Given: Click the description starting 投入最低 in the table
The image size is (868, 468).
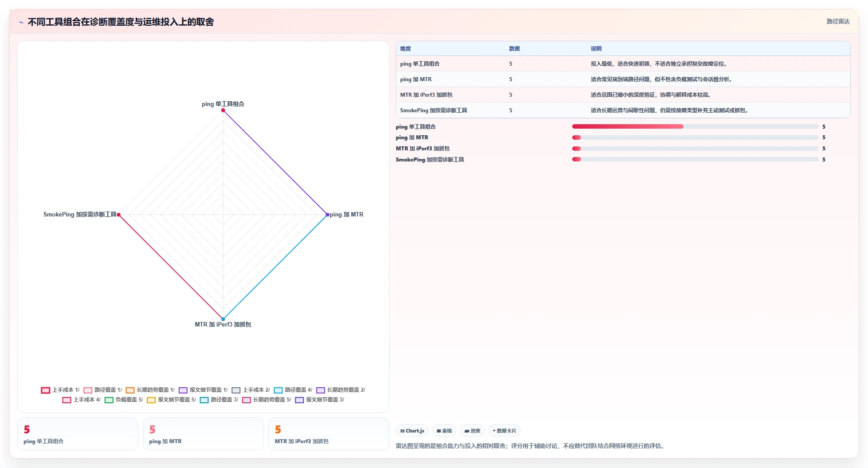Looking at the screenshot, I should coord(659,64).
